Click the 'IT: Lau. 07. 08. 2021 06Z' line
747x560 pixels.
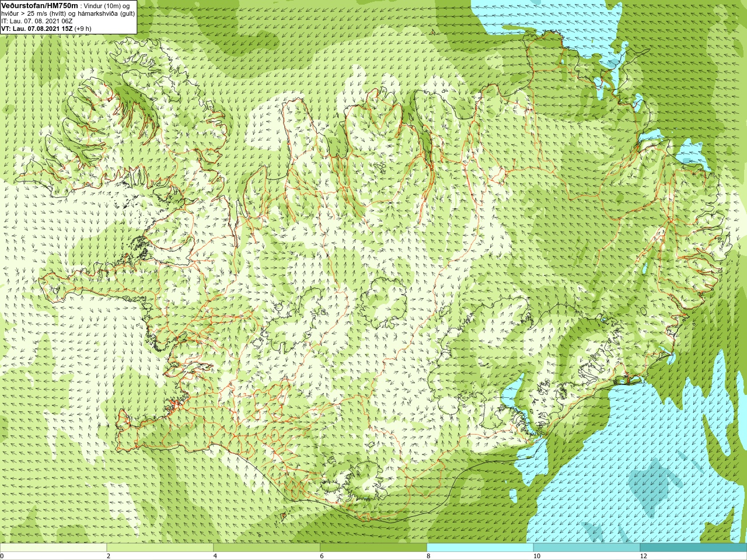(x=37, y=21)
